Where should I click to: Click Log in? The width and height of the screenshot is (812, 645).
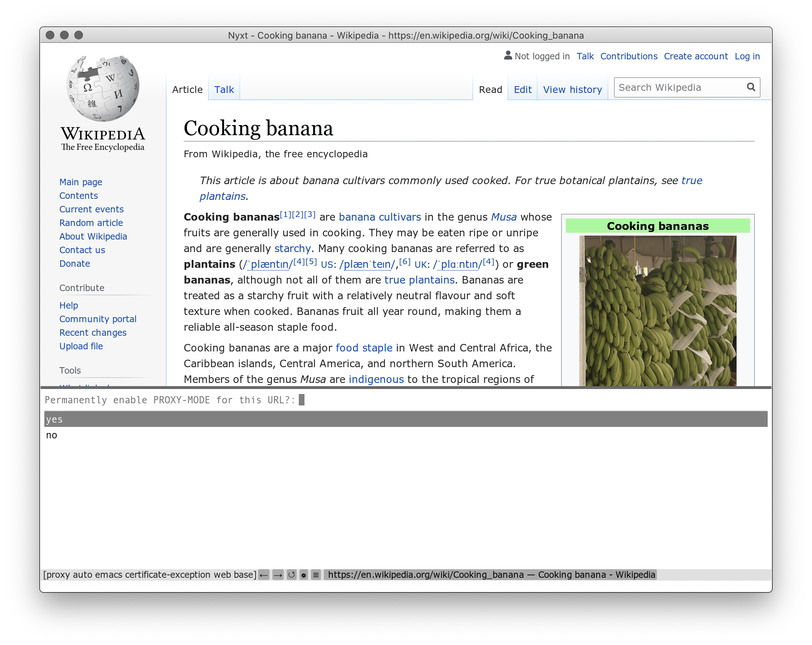click(747, 56)
